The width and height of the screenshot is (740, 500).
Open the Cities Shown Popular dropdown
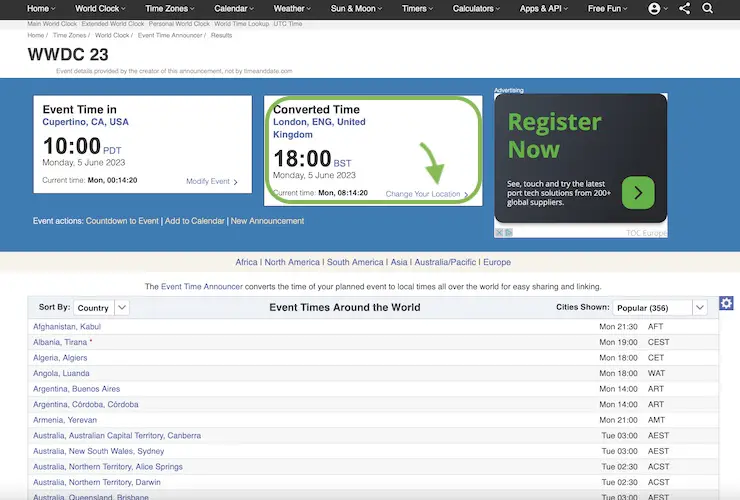pyautogui.click(x=699, y=308)
